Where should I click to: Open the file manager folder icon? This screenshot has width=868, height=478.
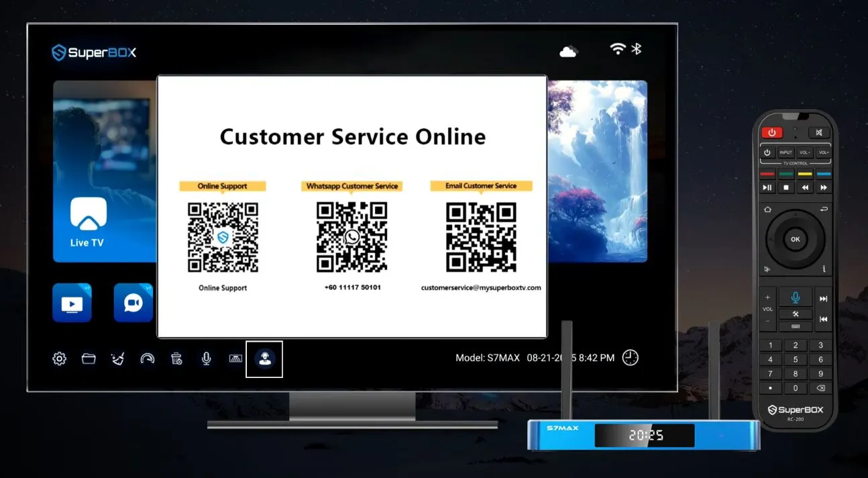[89, 358]
